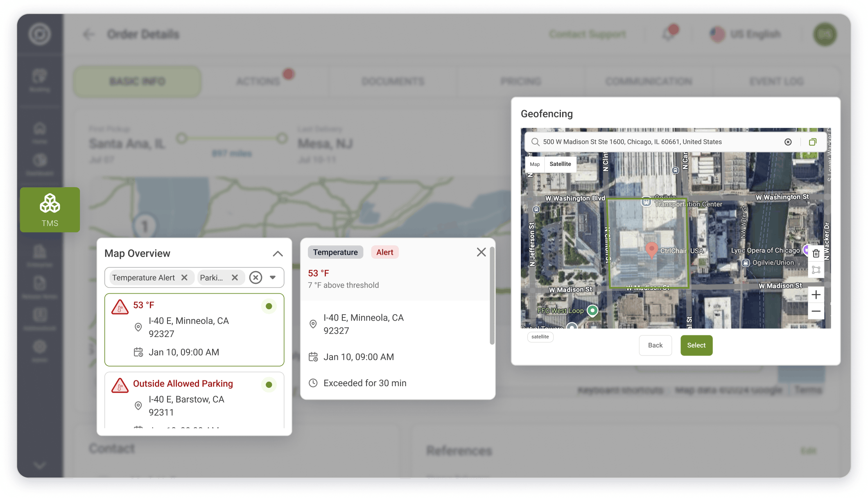Switch geofencing map to Satellite view
Viewport: 868px width, 498px height.
[560, 164]
